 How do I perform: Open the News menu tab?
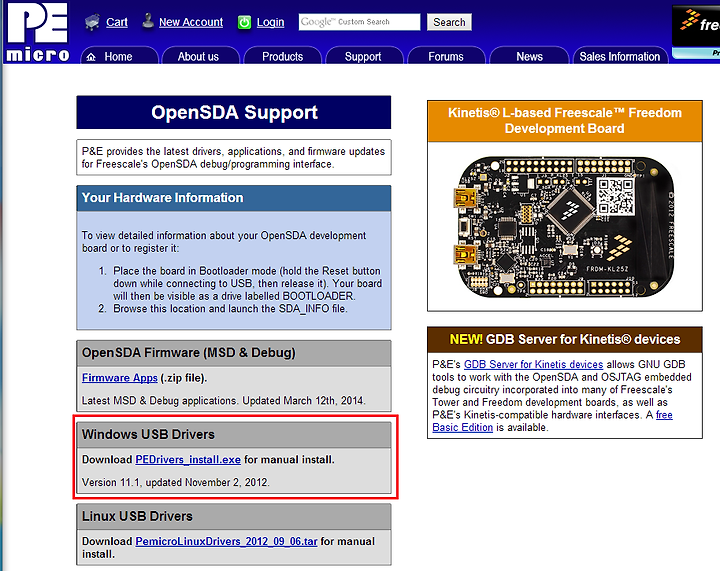(x=528, y=56)
